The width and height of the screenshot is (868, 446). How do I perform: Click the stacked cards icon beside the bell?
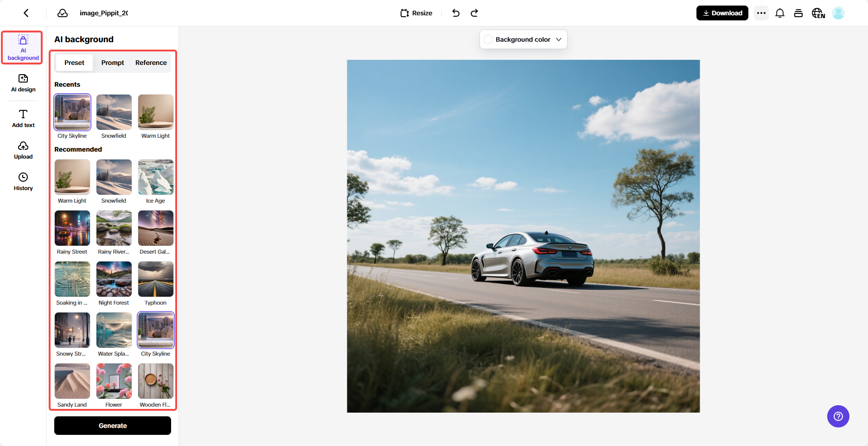[x=798, y=13]
